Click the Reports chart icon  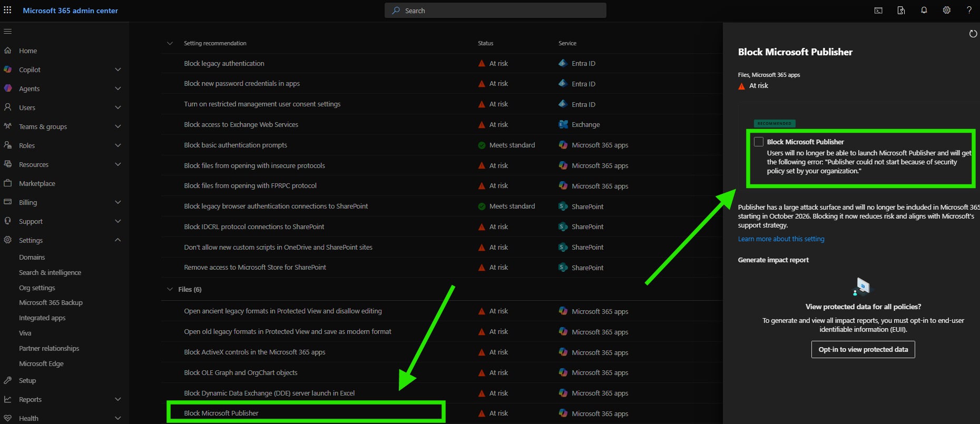pos(7,399)
